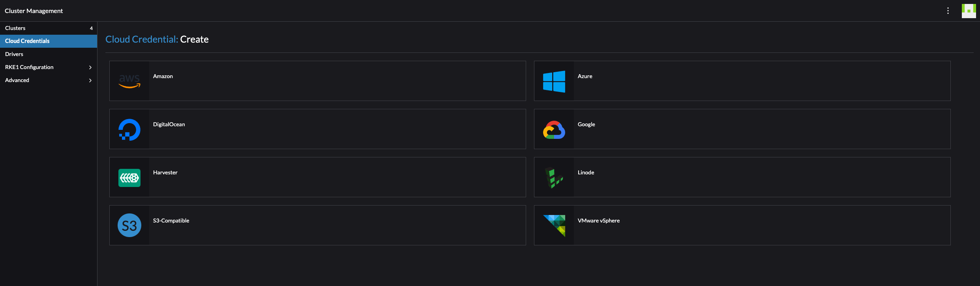Click the Cluster Management header title
The image size is (980, 286).
click(x=34, y=11)
